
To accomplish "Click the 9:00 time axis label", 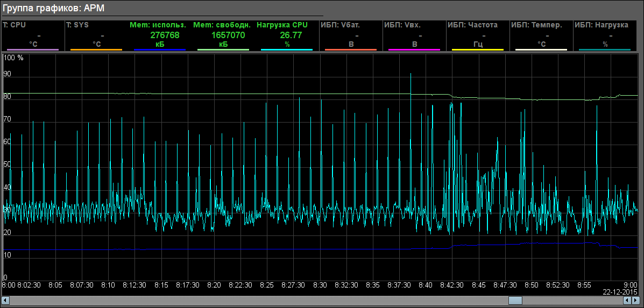I will [631, 285].
